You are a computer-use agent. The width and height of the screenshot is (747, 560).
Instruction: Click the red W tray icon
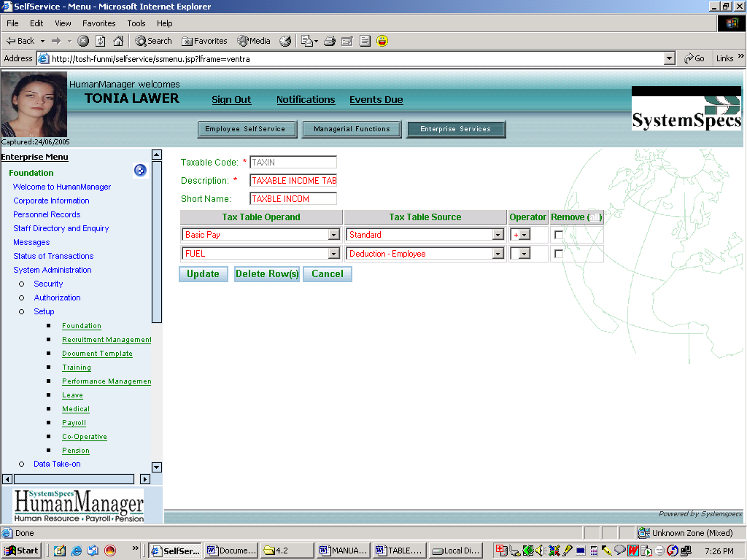coord(632,551)
